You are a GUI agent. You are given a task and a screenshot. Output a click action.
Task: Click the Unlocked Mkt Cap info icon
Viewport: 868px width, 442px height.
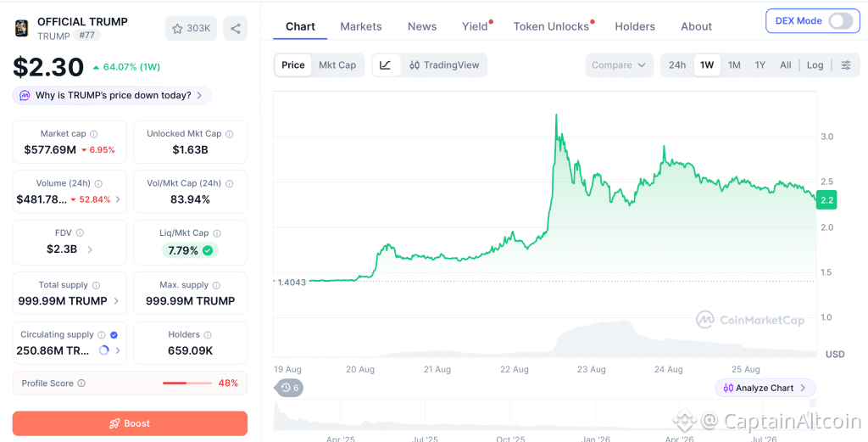[229, 134]
